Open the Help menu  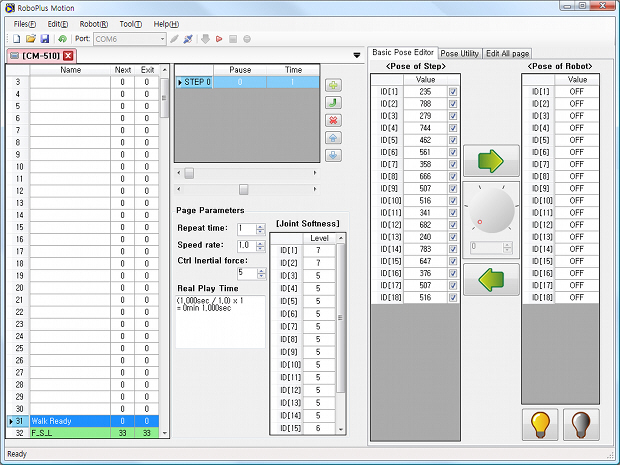tap(166, 24)
